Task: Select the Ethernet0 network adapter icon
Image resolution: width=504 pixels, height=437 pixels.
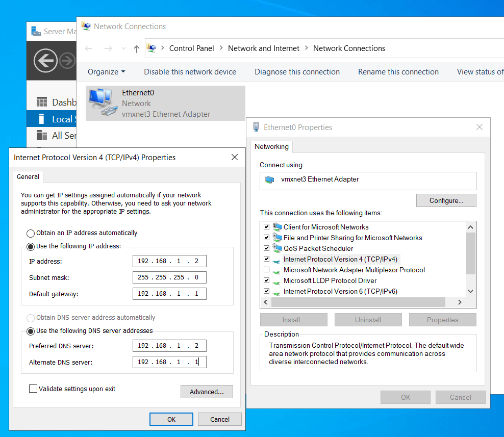Action: 102,102
